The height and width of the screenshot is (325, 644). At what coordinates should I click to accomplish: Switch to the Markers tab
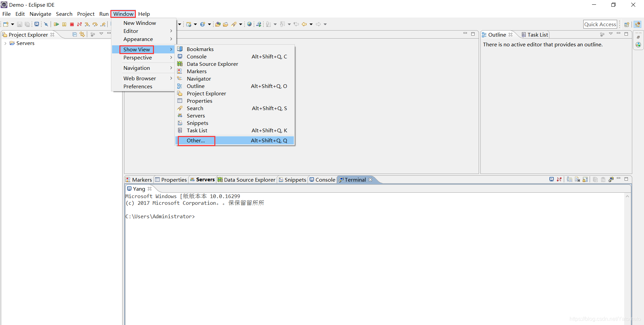point(139,180)
